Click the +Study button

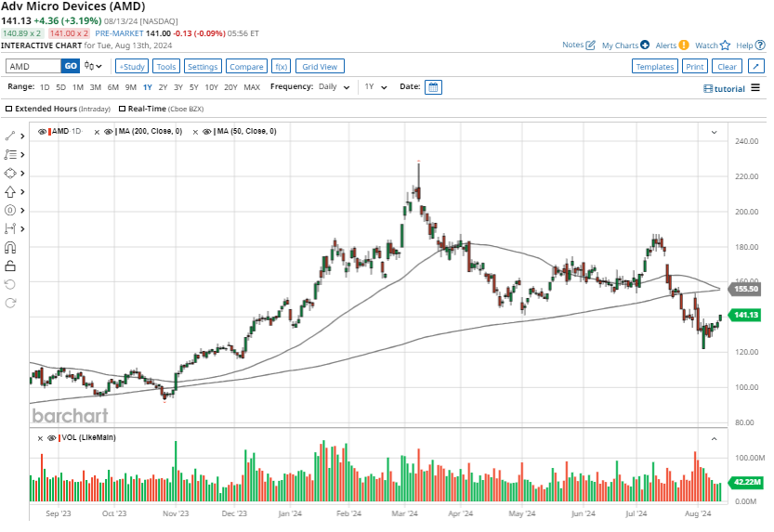click(x=131, y=67)
